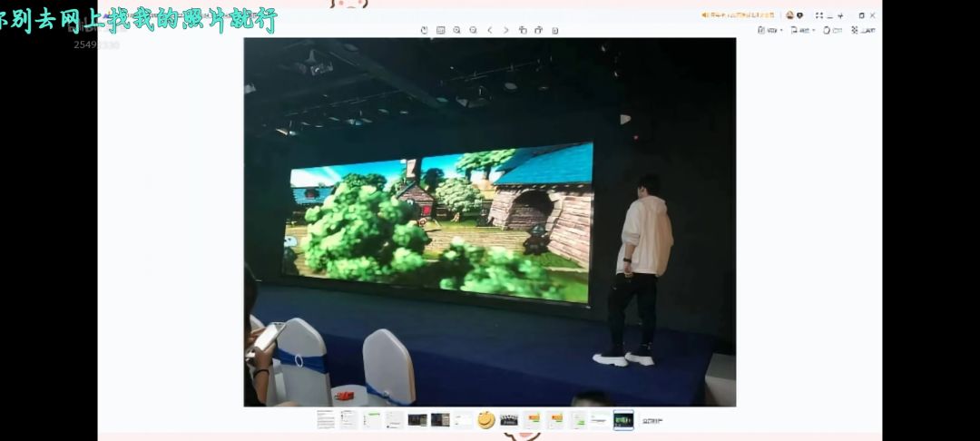Pin the viewer window on top
980x441 pixels.
(840, 15)
